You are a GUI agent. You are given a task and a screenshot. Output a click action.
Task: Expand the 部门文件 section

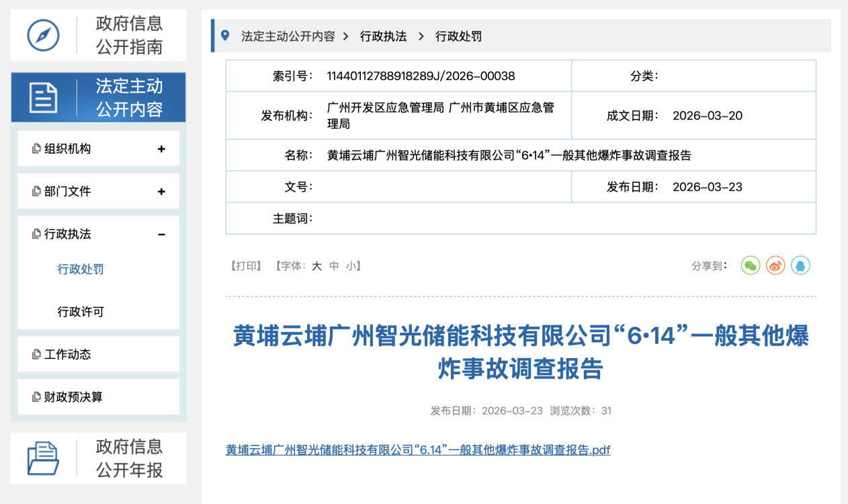coord(161,191)
